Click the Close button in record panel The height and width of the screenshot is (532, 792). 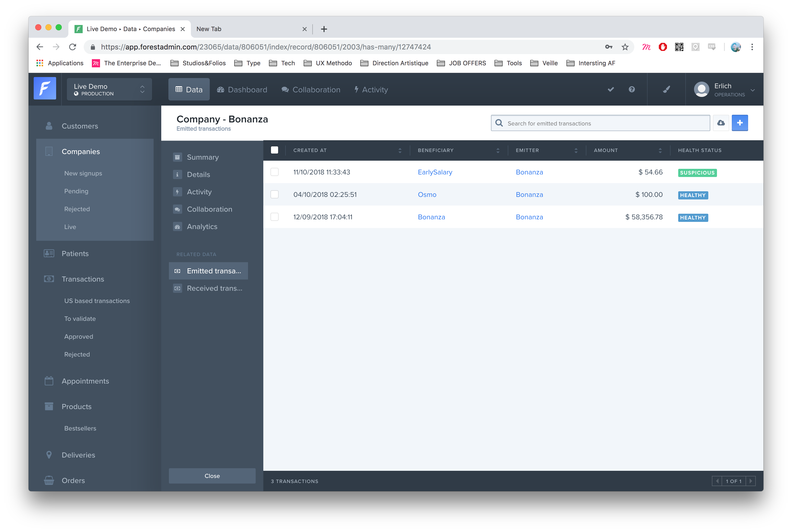212,476
